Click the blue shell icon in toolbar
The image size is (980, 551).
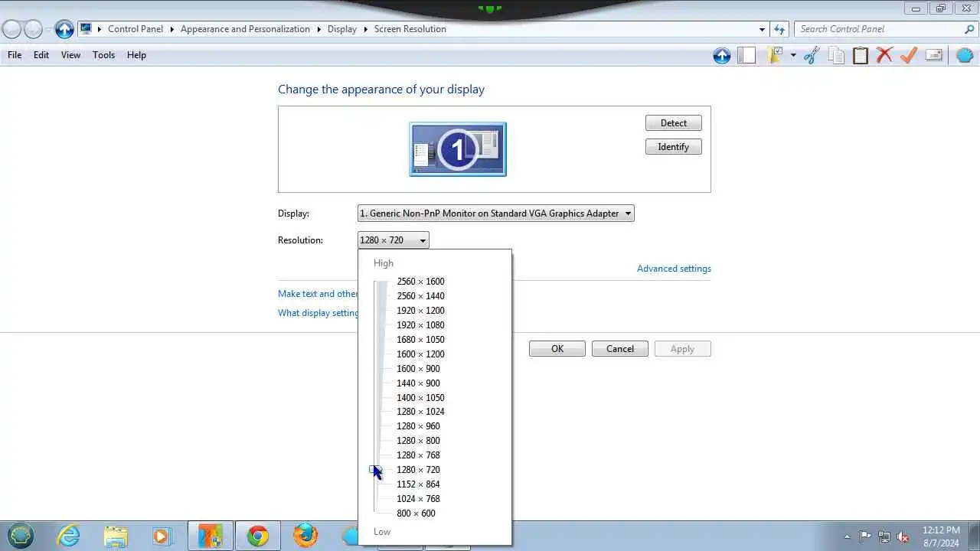click(x=965, y=55)
